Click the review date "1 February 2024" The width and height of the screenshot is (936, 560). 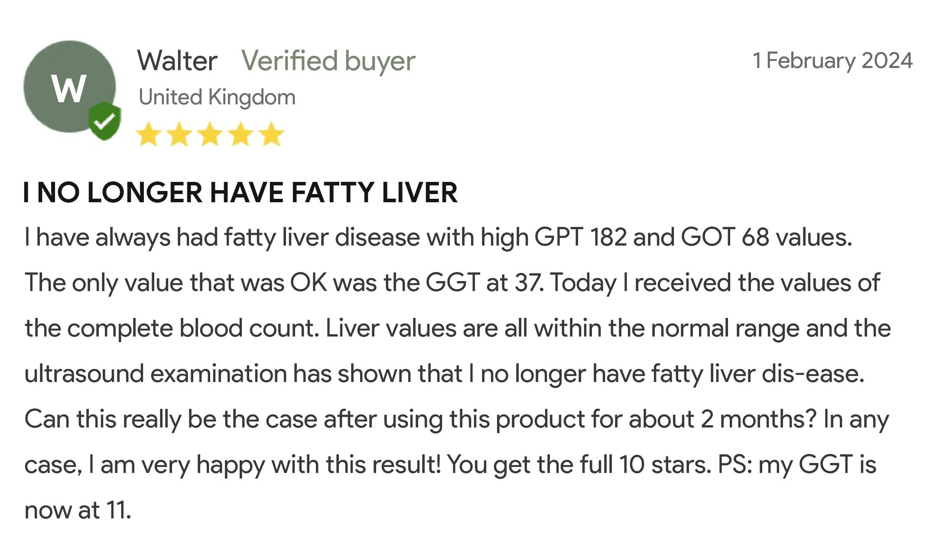832,61
